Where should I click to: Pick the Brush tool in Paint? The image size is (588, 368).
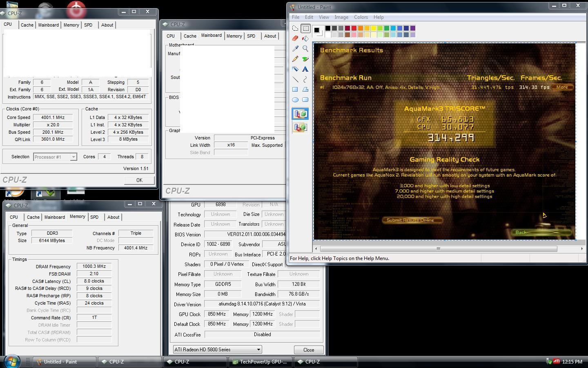[x=305, y=59]
